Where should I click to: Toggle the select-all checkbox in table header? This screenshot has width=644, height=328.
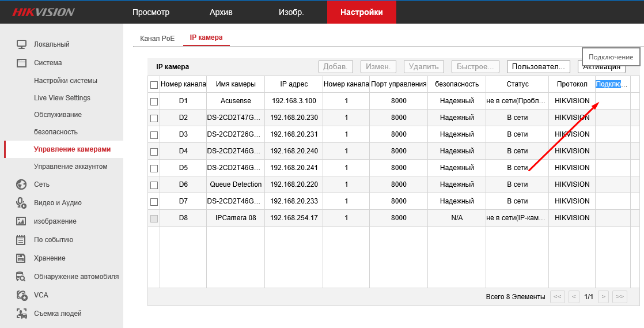(x=154, y=85)
